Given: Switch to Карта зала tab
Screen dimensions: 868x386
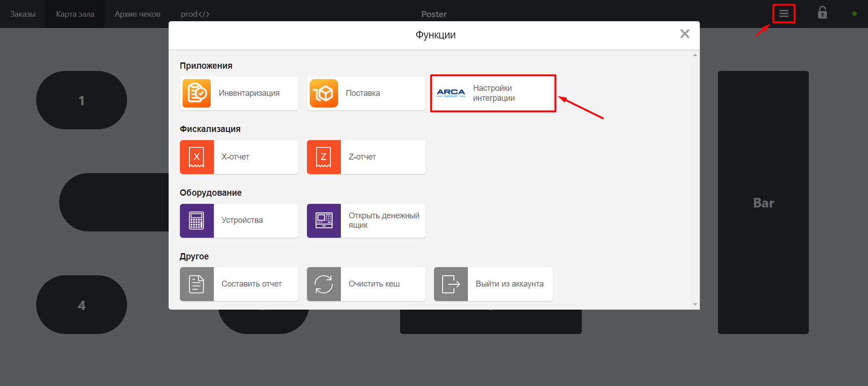Looking at the screenshot, I should (x=75, y=14).
